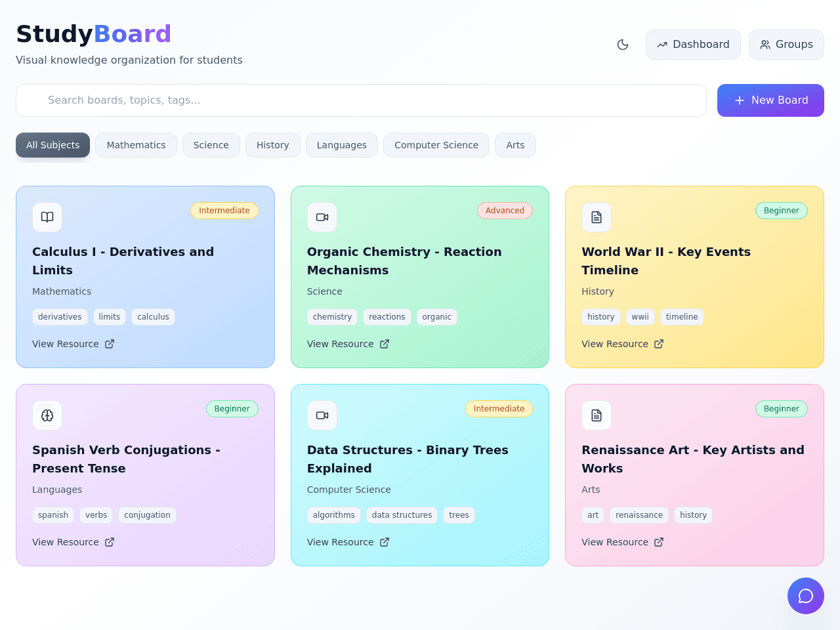Click the Intermediate badge on Data Structures card

pos(499,409)
